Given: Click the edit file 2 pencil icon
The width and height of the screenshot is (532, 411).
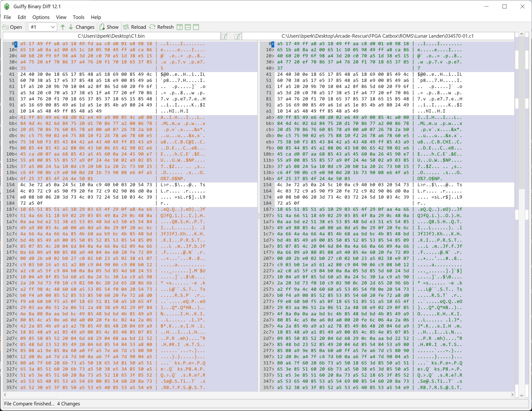Looking at the screenshot, I should coord(237,36).
